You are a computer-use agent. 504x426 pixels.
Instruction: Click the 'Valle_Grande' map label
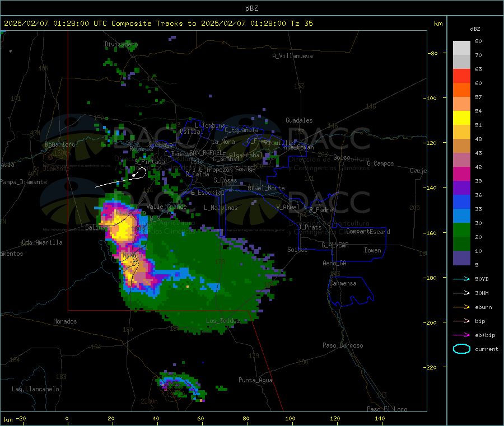pyautogui.click(x=166, y=206)
